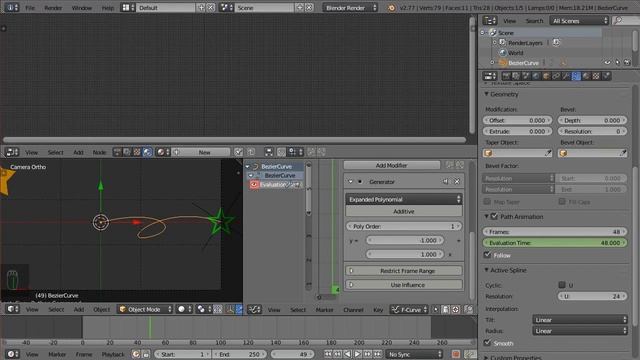The image size is (640, 360).
Task: Jump to the end frame button
Action: (x=378, y=354)
